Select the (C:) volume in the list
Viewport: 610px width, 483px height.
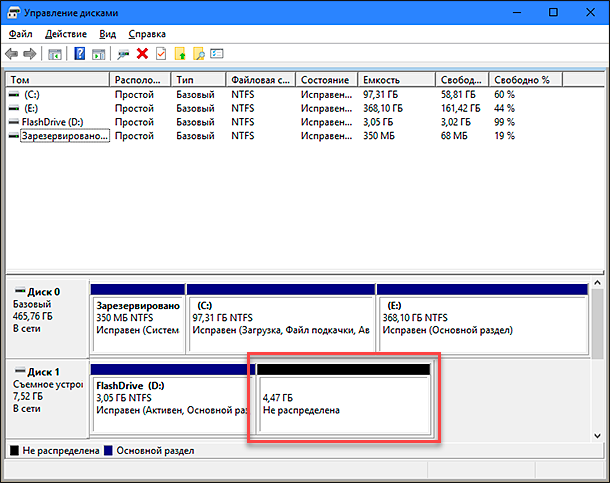(32, 94)
